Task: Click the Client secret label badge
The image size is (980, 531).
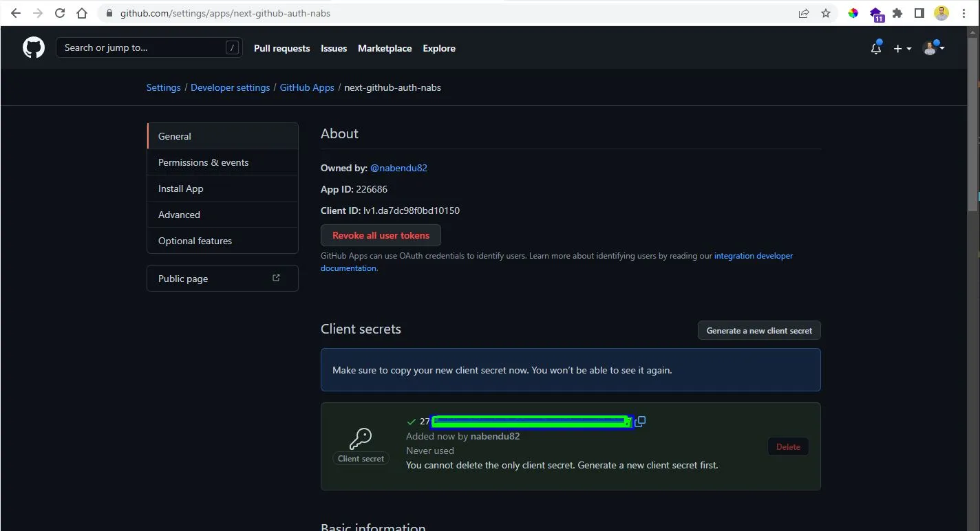Action: click(361, 458)
